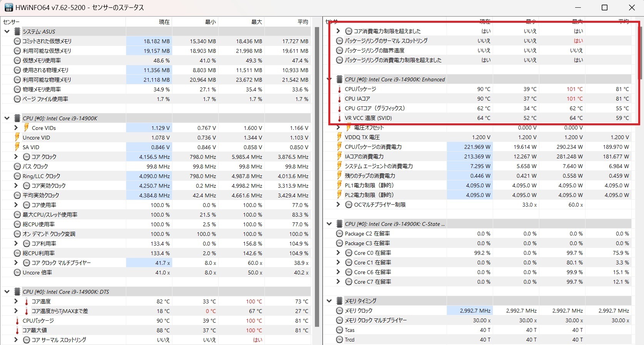Image resolution: width=644 pixels, height=345 pixels.
Task: Select the 残りのチップの消費電力 row
Action: click(x=478, y=175)
